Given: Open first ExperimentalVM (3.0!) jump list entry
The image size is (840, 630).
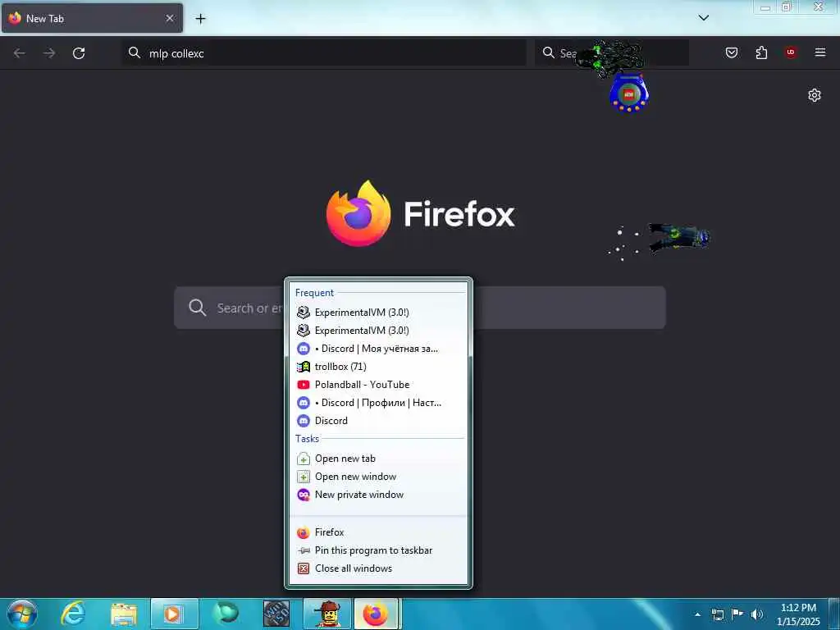Looking at the screenshot, I should [378, 313].
